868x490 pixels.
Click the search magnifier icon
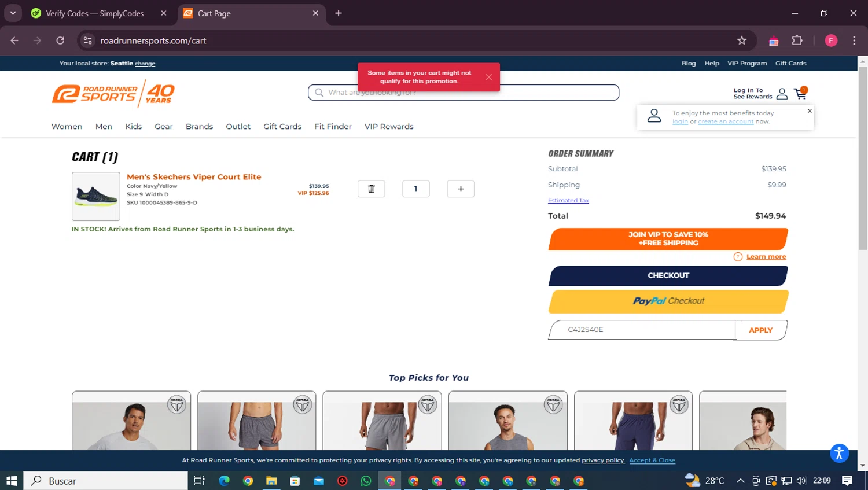[x=319, y=93]
